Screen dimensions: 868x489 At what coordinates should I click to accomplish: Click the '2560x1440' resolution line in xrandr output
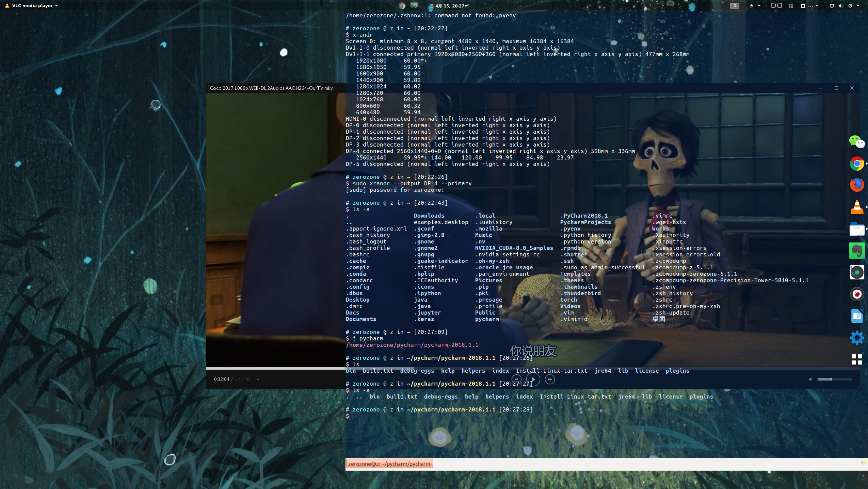(x=465, y=157)
